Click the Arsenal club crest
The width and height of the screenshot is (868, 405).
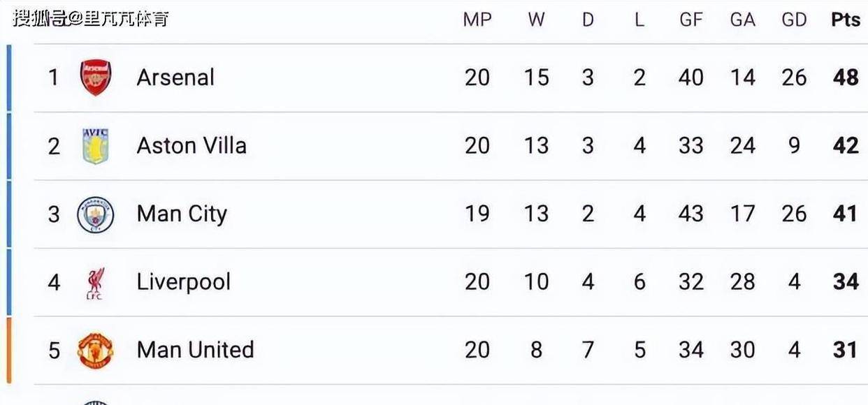[96, 78]
